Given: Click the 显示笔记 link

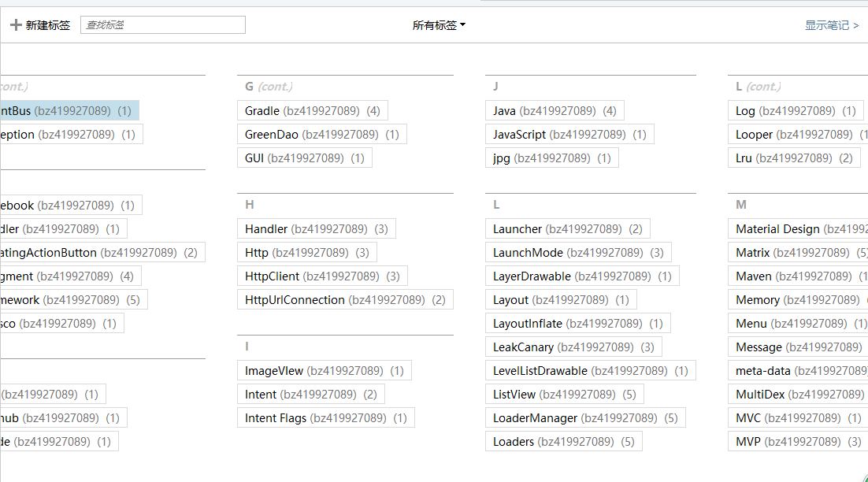Looking at the screenshot, I should (x=832, y=25).
